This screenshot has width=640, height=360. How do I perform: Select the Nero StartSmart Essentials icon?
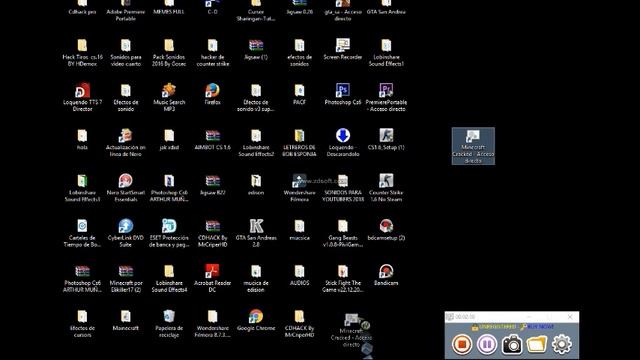coord(126,188)
